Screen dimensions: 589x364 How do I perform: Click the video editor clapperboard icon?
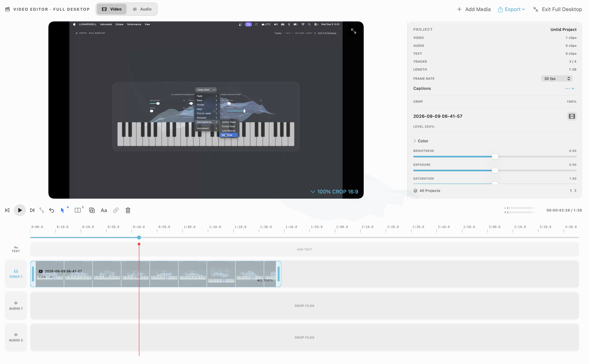pyautogui.click(x=8, y=9)
